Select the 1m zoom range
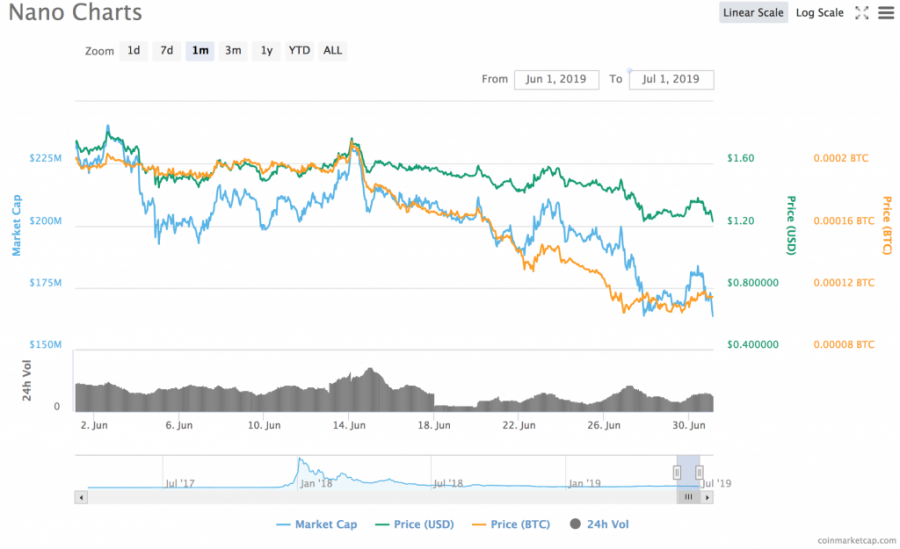 200,51
